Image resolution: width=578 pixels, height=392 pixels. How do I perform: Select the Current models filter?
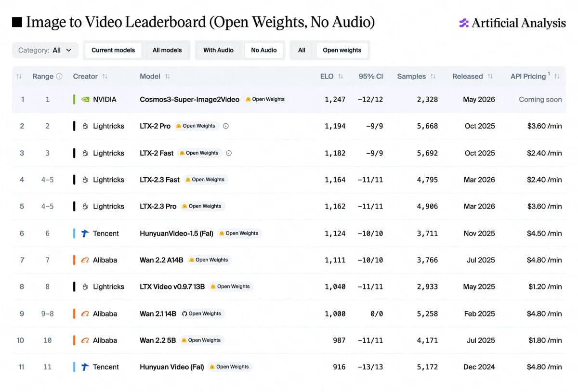point(113,50)
